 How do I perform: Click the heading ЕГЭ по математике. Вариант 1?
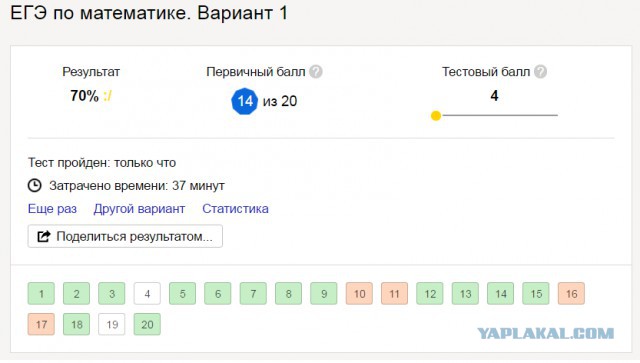(149, 13)
